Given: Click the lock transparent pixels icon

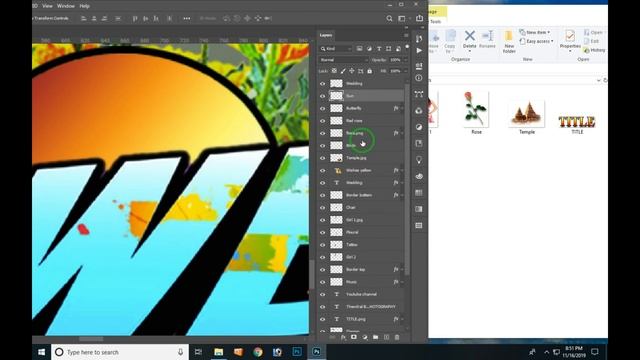Looking at the screenshot, I should coord(334,71).
